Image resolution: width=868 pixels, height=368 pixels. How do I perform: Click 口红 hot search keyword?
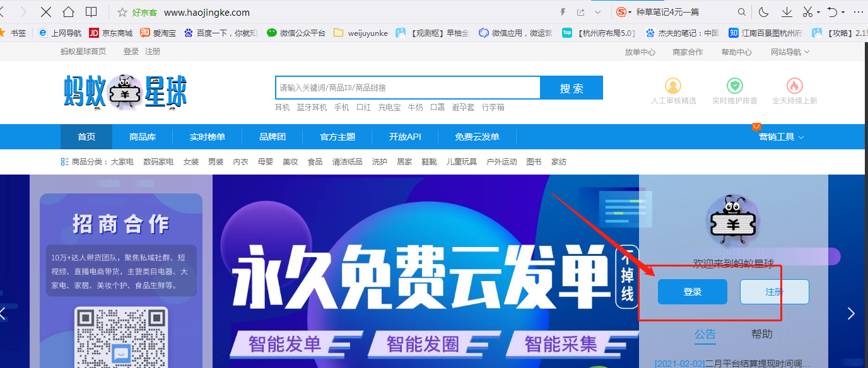(x=363, y=108)
